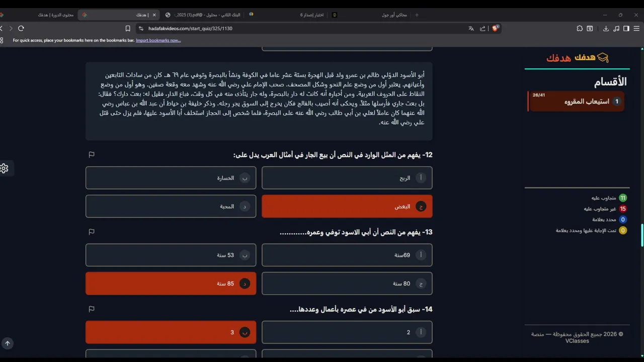644x362 pixels.
Task: Pick answer 3 for question 14
Action: pos(171,332)
